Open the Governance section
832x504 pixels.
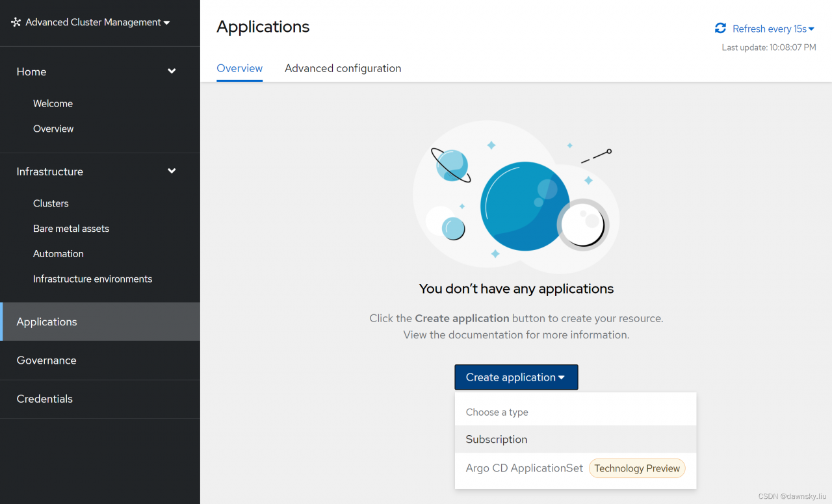[x=46, y=360]
